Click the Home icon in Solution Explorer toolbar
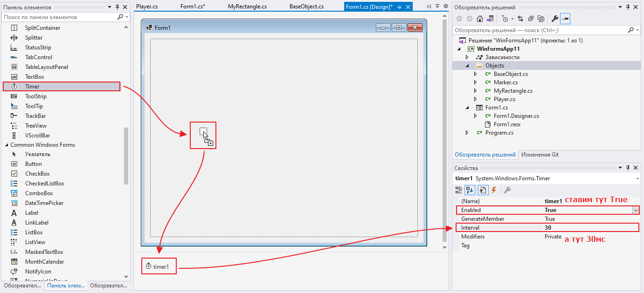Screen dimensions: 644x293 coord(479,19)
